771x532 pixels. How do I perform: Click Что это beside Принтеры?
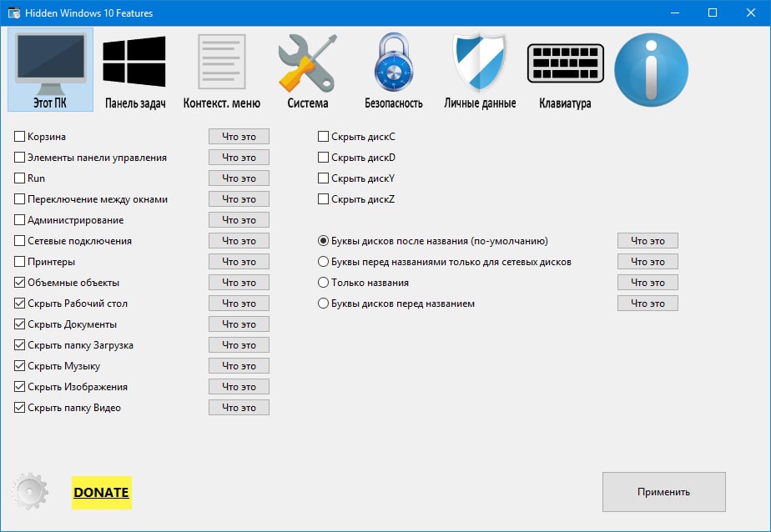239,262
